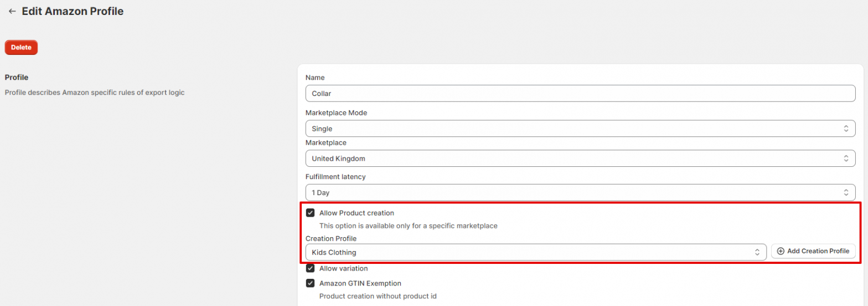Click the Edit Amazon Profile page heading

pos(73,11)
